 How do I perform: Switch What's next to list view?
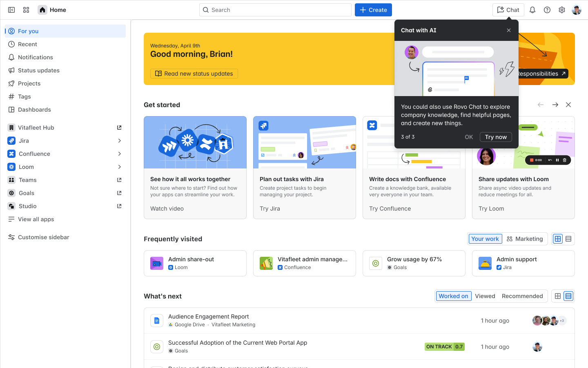coord(568,296)
